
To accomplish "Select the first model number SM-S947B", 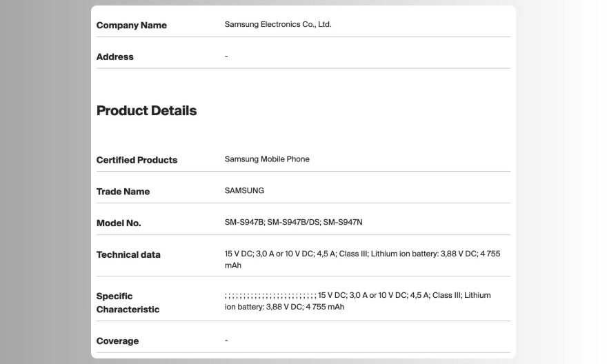I will (x=243, y=223).
